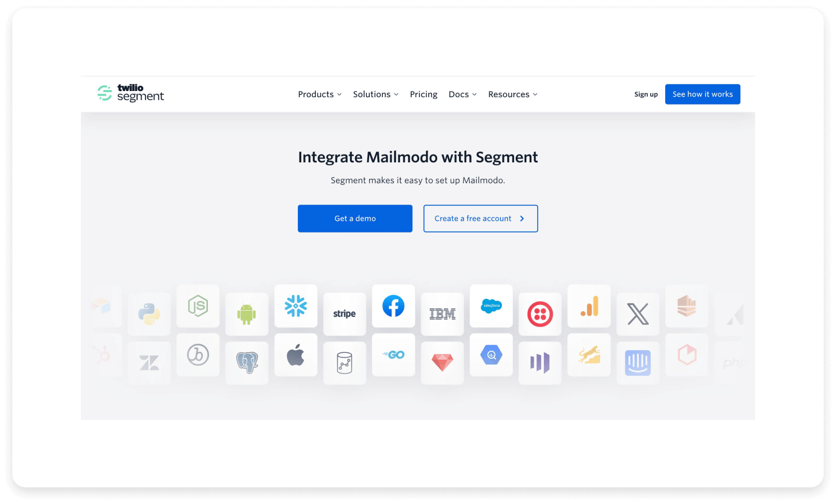
Task: Select the Braze circular b icon
Action: click(x=198, y=355)
